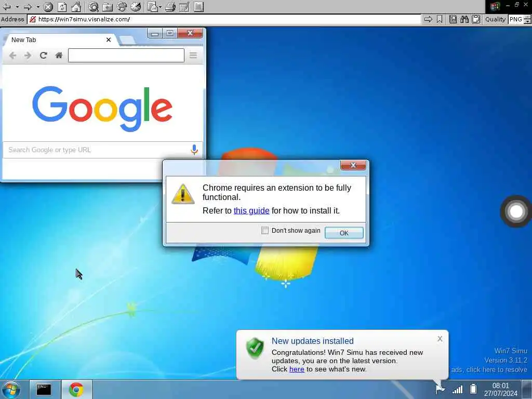Click the binoculars find icon
Image resolution: width=532 pixels, height=399 pixels.
464,19
